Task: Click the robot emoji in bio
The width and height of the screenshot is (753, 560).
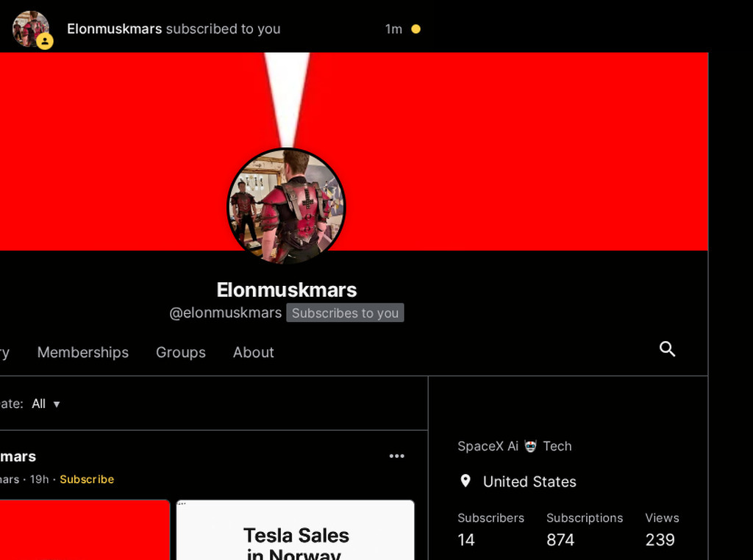Action: (530, 446)
